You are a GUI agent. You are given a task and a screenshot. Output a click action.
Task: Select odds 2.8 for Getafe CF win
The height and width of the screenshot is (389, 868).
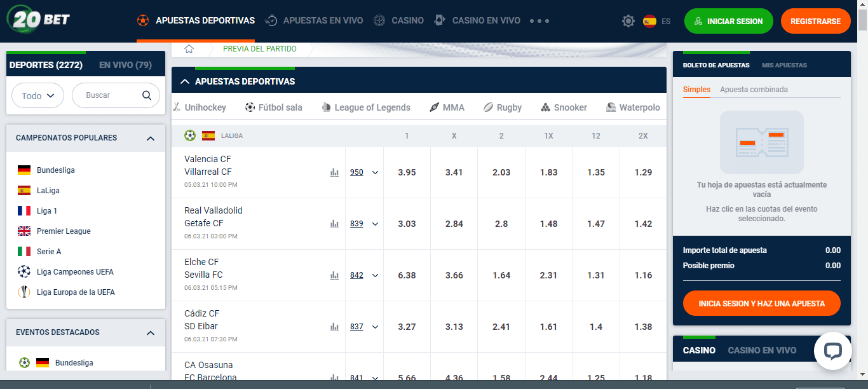[x=501, y=224]
